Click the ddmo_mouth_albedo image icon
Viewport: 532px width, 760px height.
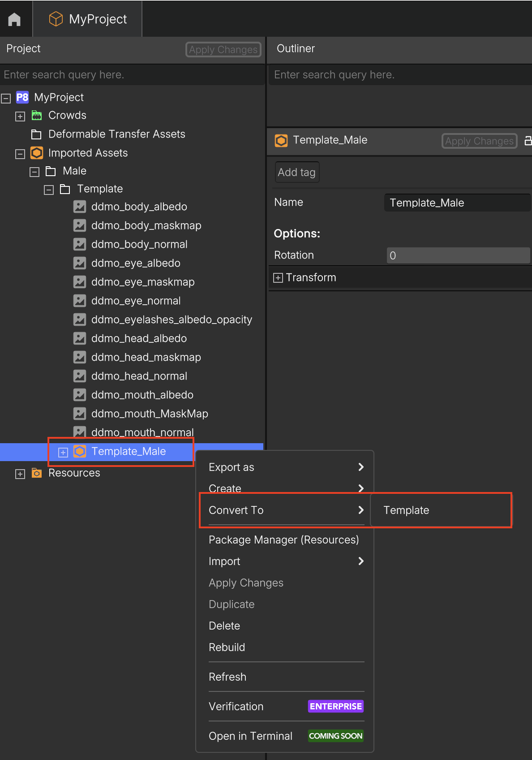(80, 395)
